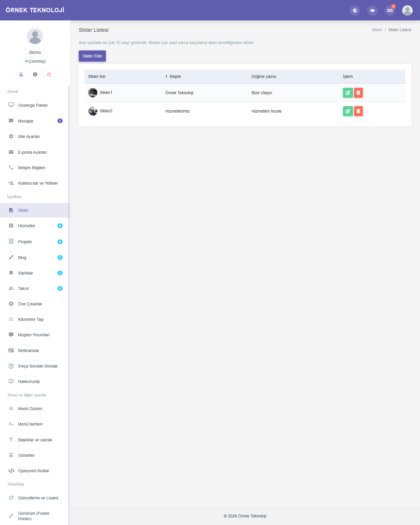Go to Site Ayarları
This screenshot has width=420, height=525.
tap(34, 136)
